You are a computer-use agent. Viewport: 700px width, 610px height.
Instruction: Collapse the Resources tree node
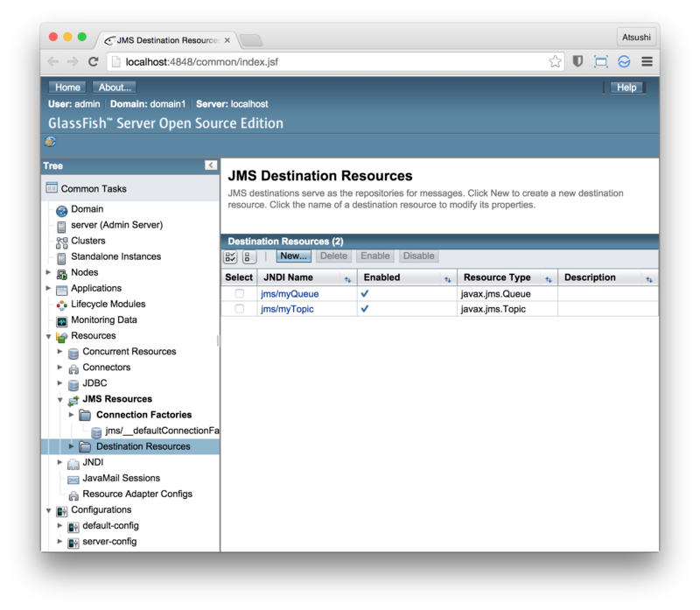point(49,336)
